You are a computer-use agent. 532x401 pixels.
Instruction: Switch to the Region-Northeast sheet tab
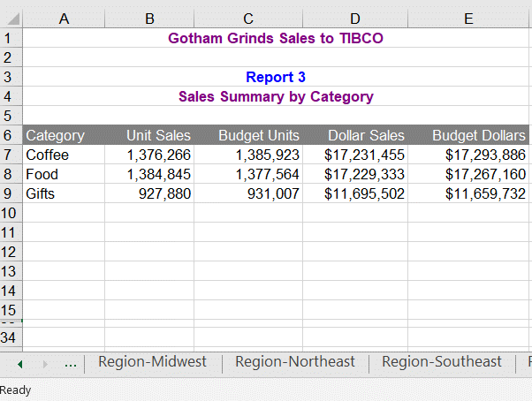click(295, 362)
